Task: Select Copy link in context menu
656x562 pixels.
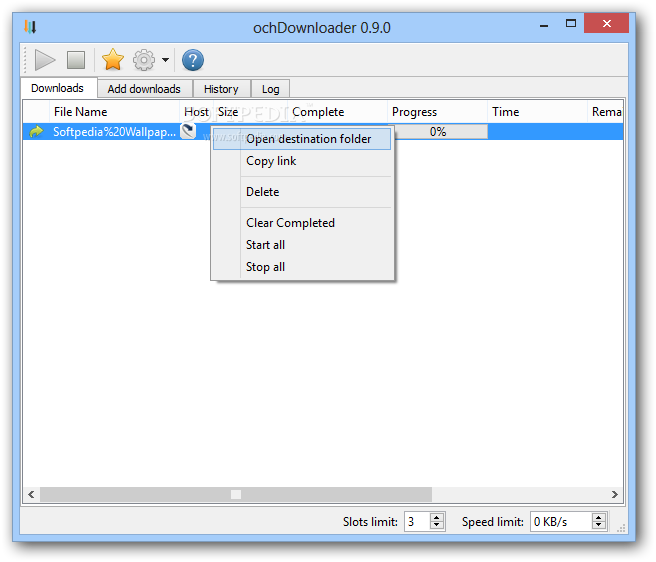Action: tap(302, 161)
